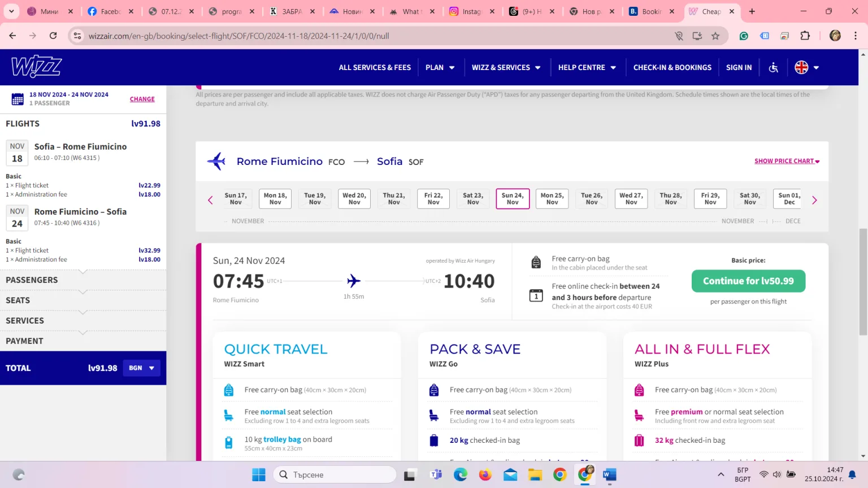Open notification bell in the taskbar
868x488 pixels.
852,475
